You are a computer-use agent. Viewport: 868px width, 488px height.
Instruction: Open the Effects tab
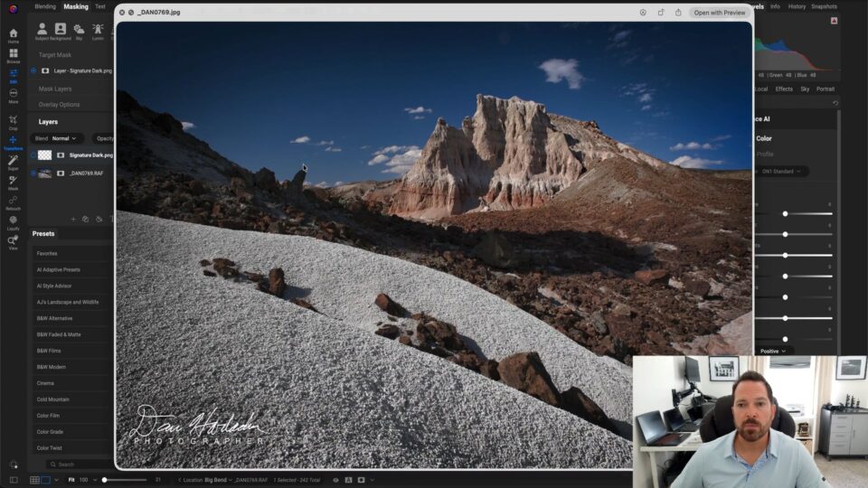point(784,89)
